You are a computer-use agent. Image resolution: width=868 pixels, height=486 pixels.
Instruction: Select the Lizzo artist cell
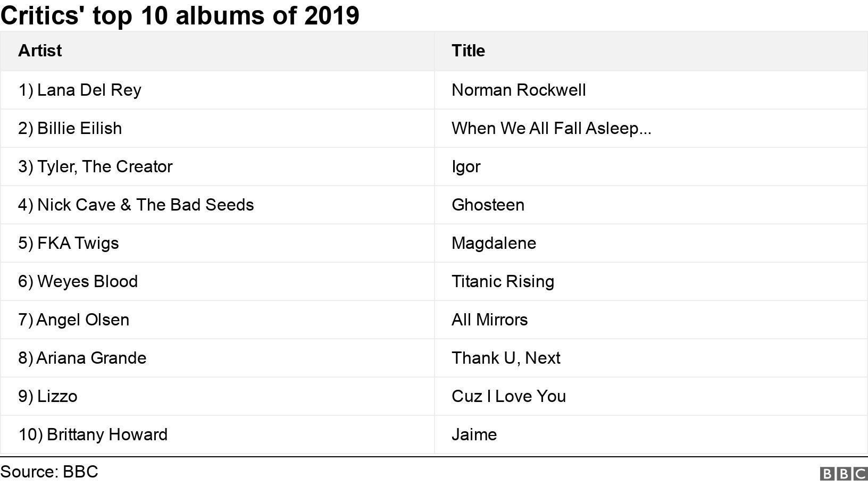(x=48, y=396)
